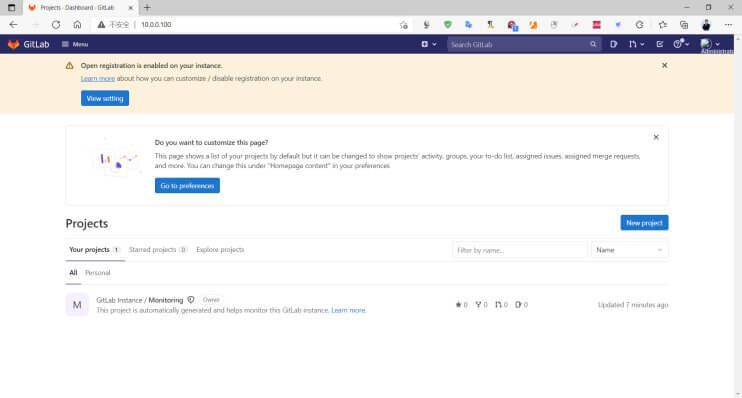Viewport: 742px width, 398px height.
Task: Select the Personal projects sub-tab
Action: [97, 273]
